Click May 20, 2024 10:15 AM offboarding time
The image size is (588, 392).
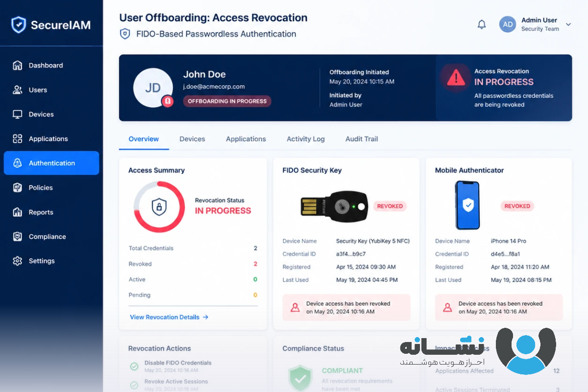[x=362, y=81]
